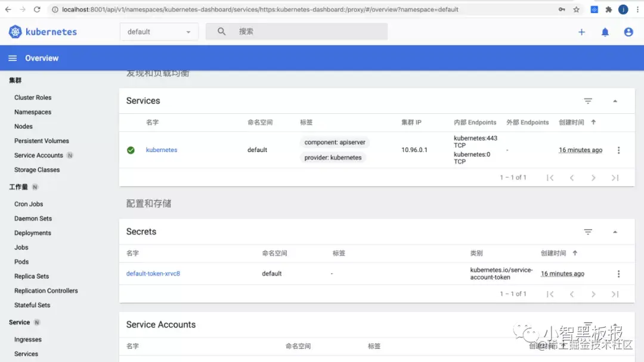The height and width of the screenshot is (362, 644).
Task: Open Namespaces in sidebar
Action: (x=33, y=112)
